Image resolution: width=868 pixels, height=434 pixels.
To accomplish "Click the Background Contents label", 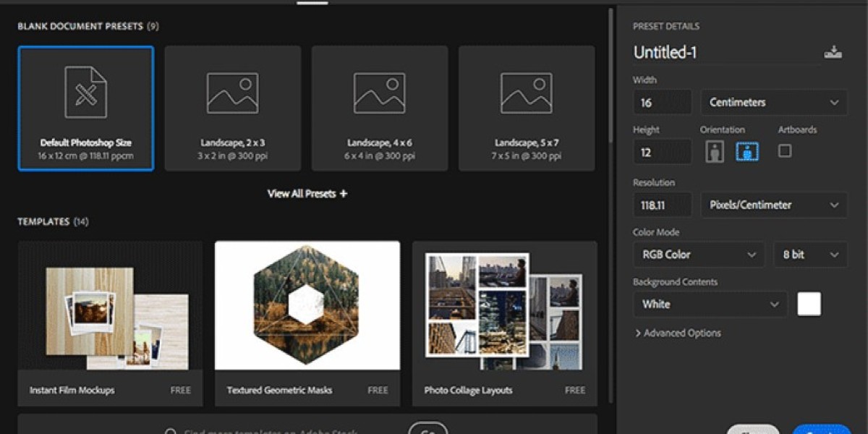I will [675, 282].
